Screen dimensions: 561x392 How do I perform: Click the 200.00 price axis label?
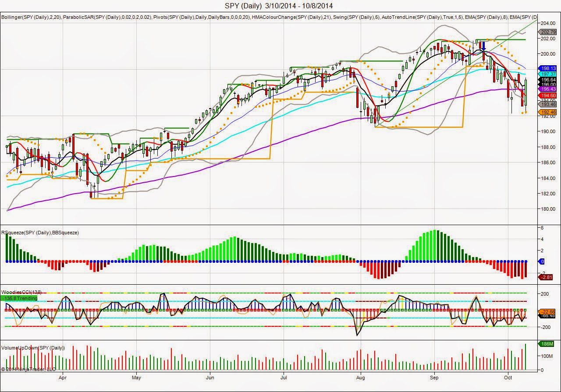tap(549, 54)
